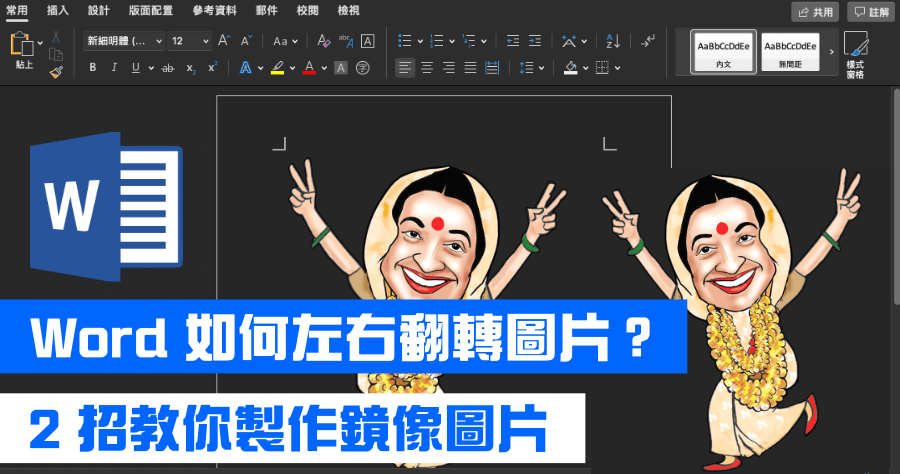Click the 共用 (Share) button
This screenshot has height=474, width=900.
click(815, 11)
